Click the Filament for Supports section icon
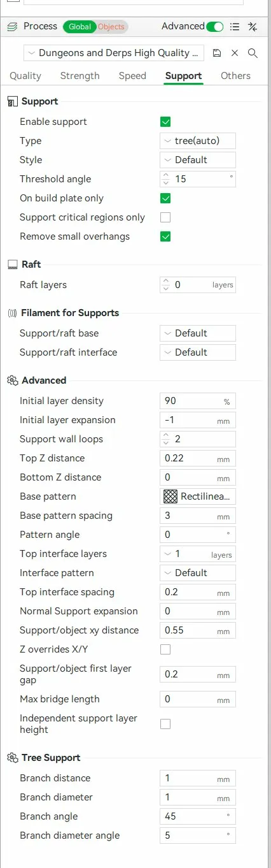This screenshot has width=271, height=868. point(12,313)
